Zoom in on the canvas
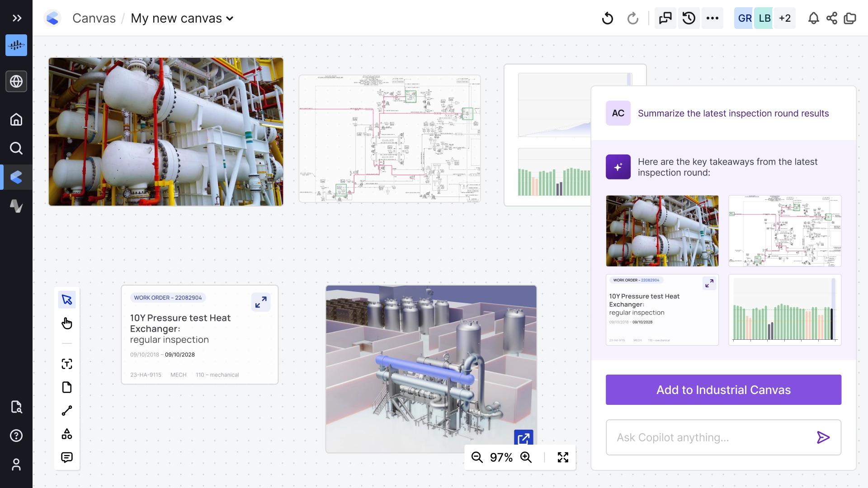Viewport: 868px width, 488px height. tap(526, 457)
